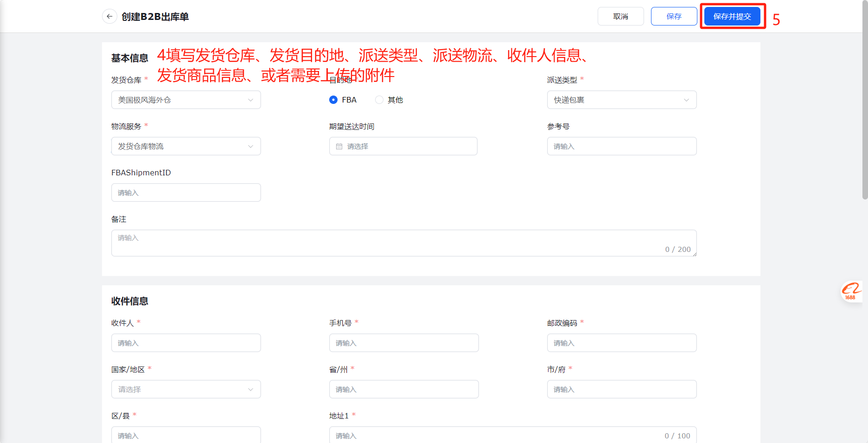Click the 保存 button
The height and width of the screenshot is (443, 868).
(x=674, y=16)
